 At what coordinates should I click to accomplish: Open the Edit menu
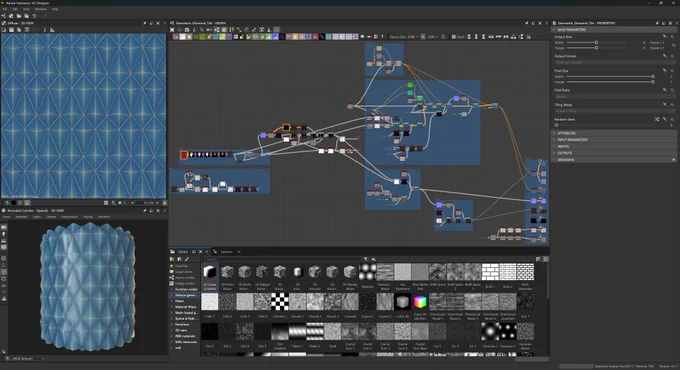(15, 9)
